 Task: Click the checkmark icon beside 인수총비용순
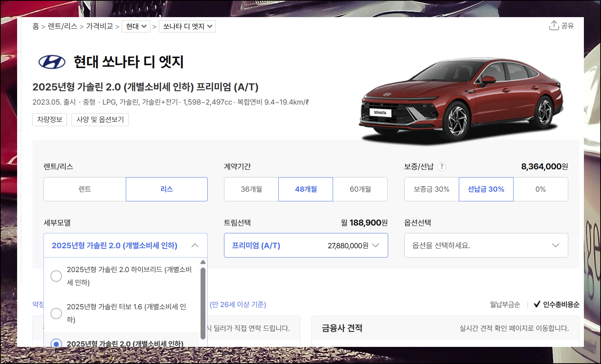(537, 304)
